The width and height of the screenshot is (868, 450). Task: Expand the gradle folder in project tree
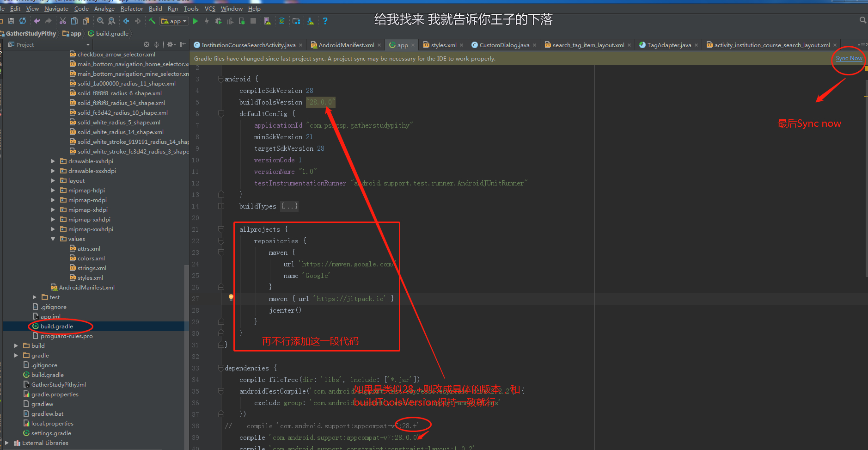[x=16, y=356]
